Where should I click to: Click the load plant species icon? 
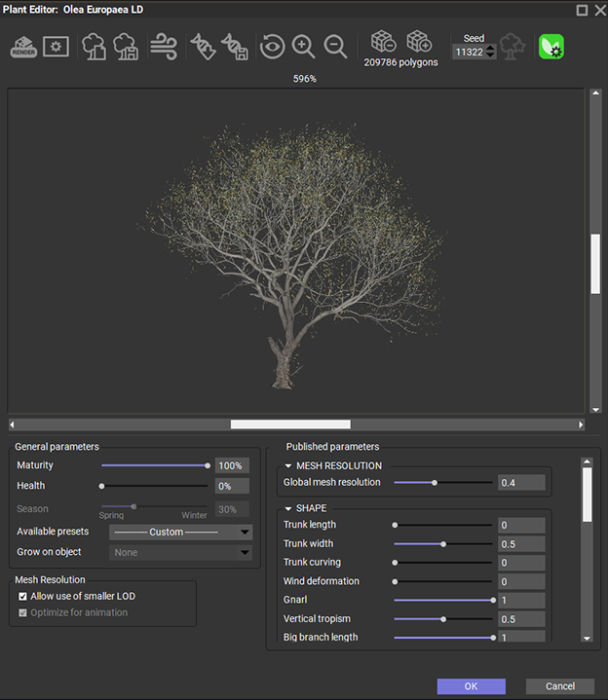click(x=94, y=47)
